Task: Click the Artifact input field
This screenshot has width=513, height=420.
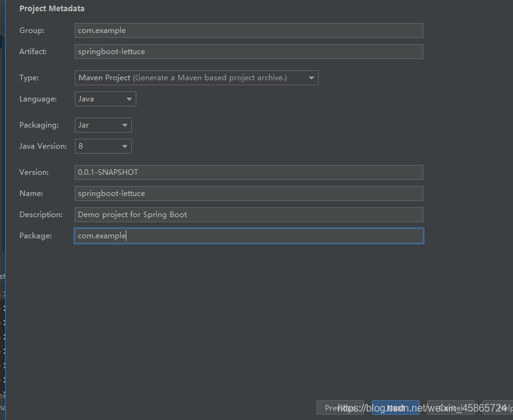Action: click(248, 52)
